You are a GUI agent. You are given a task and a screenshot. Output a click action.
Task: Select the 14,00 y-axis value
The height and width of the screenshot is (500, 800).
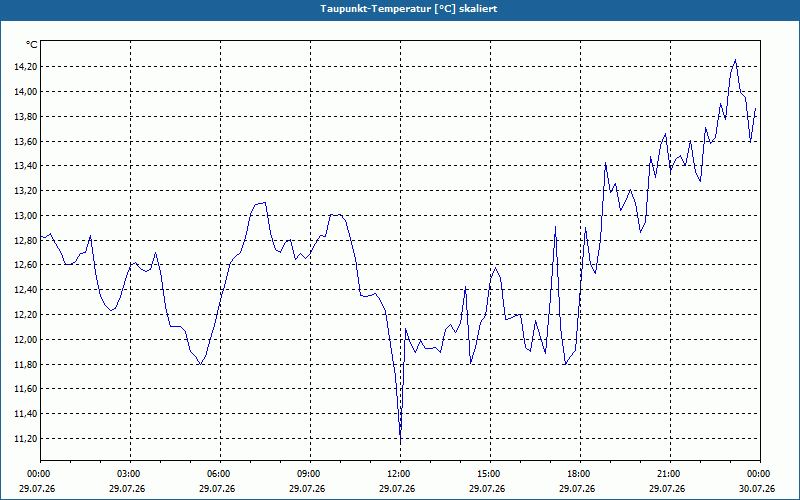tap(26, 92)
